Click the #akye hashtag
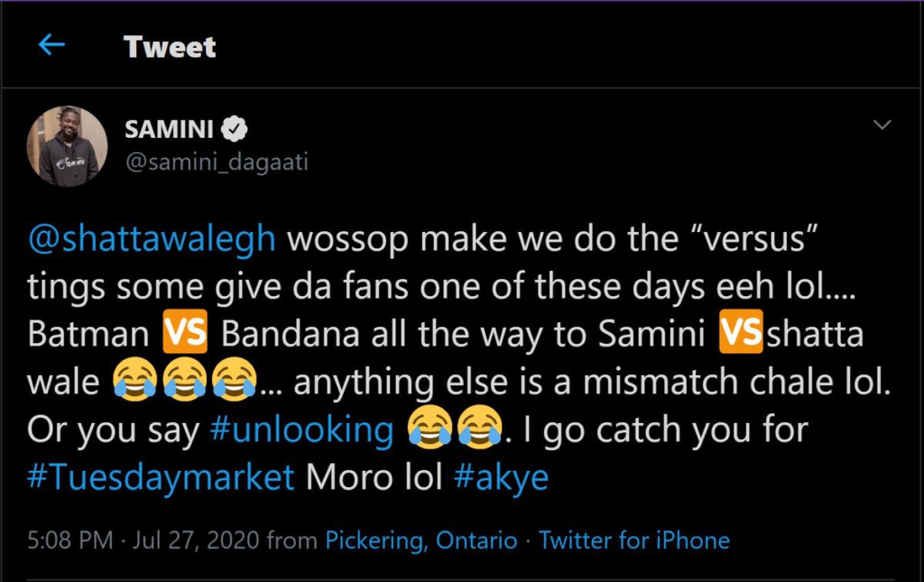The image size is (924, 582). pyautogui.click(x=501, y=477)
